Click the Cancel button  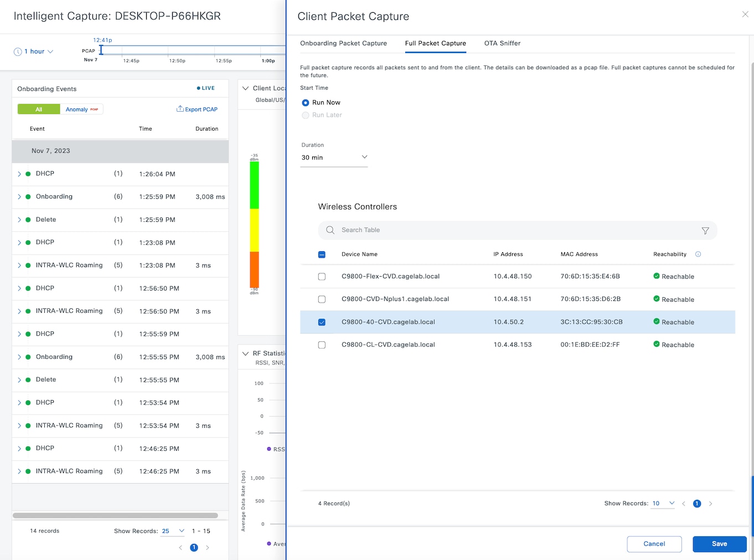(x=654, y=544)
